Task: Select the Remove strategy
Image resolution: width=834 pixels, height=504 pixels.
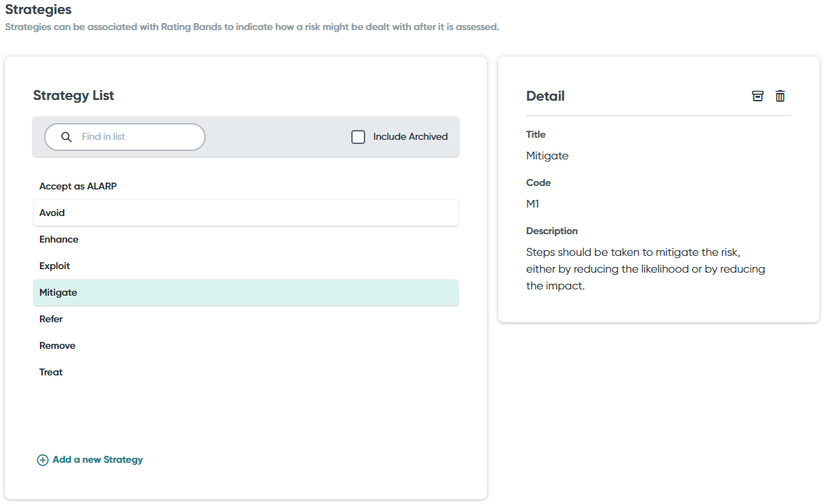Action: pos(246,345)
